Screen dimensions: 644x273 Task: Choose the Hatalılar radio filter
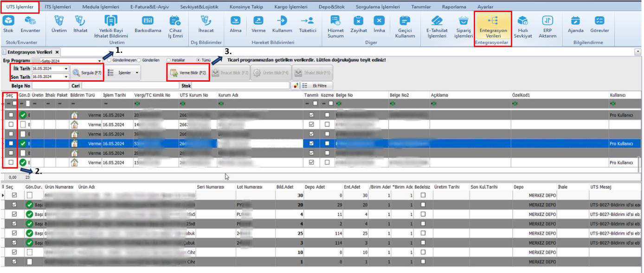coord(168,60)
